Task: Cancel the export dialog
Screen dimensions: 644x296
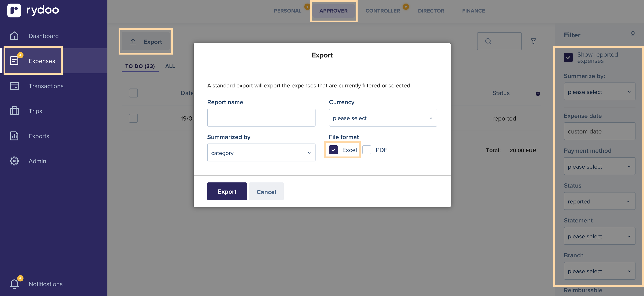Action: (266, 192)
